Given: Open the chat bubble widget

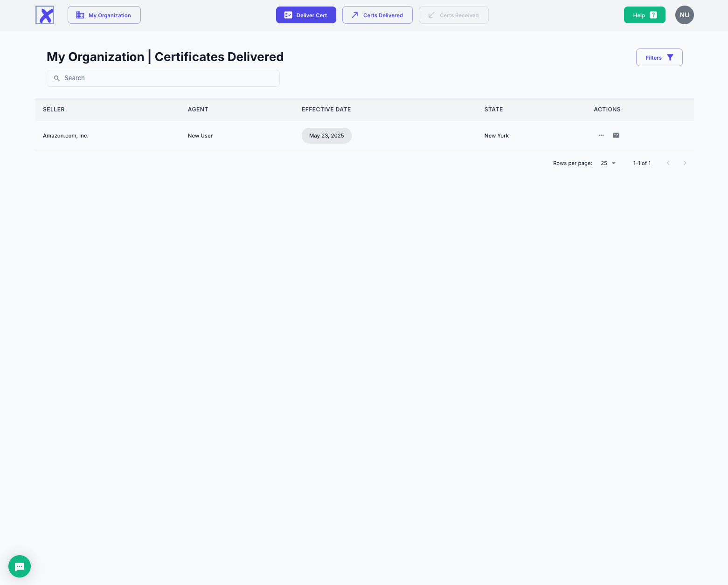Looking at the screenshot, I should 20,566.
